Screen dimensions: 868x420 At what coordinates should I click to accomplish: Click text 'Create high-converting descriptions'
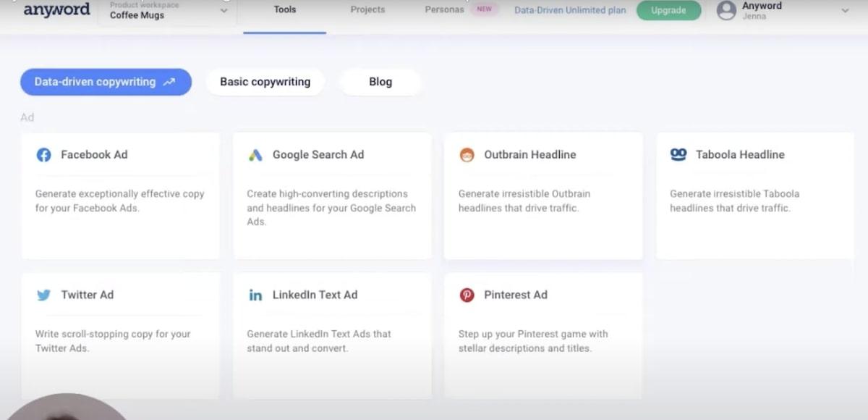coord(327,194)
